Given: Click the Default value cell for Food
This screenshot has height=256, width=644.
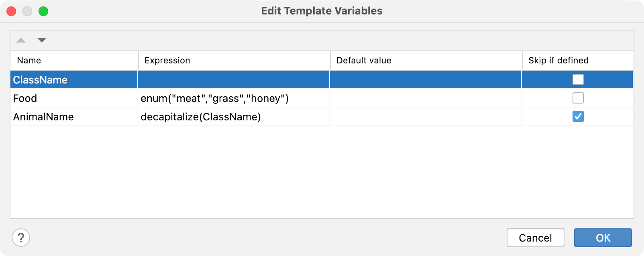Looking at the screenshot, I should [x=425, y=98].
